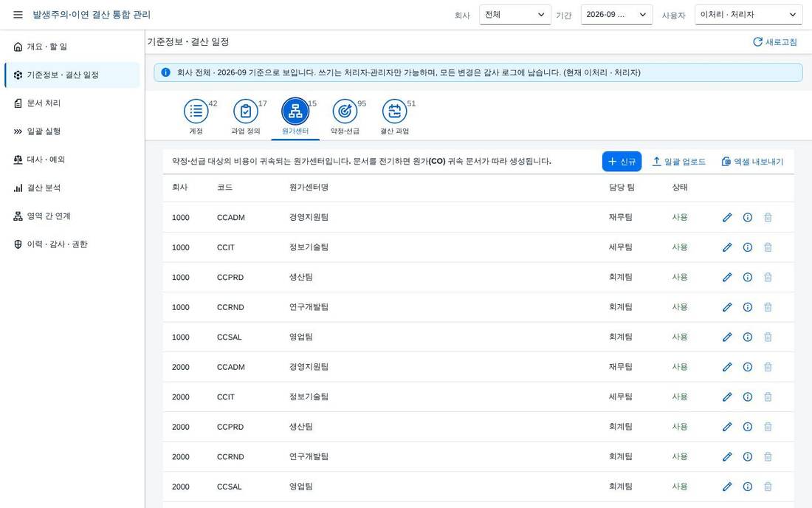
Task: Open the hamburger navigation menu
Action: click(x=18, y=15)
